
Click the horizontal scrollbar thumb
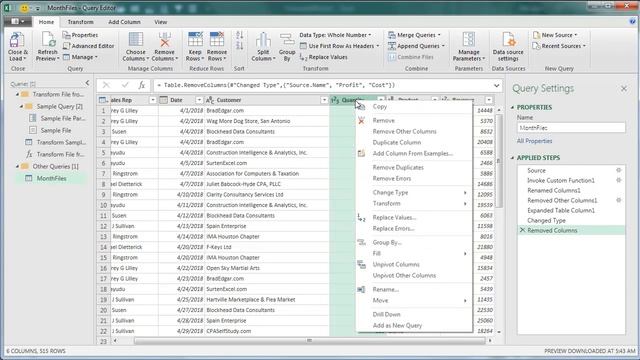click(x=309, y=340)
